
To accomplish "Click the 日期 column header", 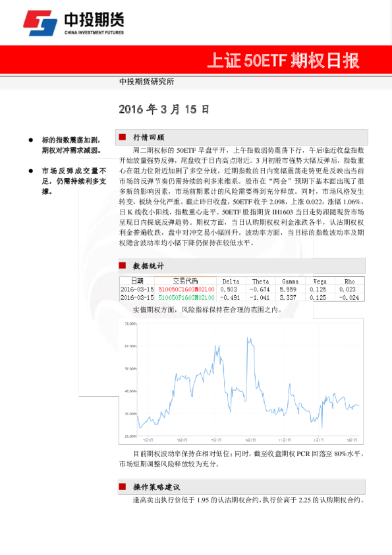I will coord(137,281).
